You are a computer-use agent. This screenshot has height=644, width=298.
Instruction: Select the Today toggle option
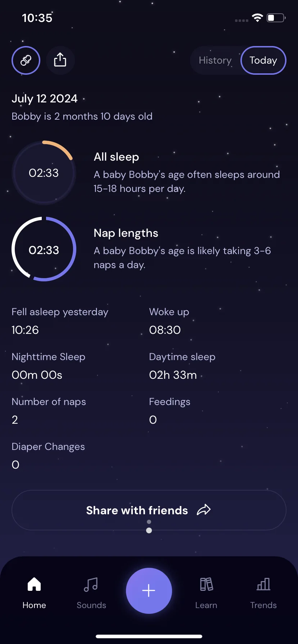(x=263, y=60)
